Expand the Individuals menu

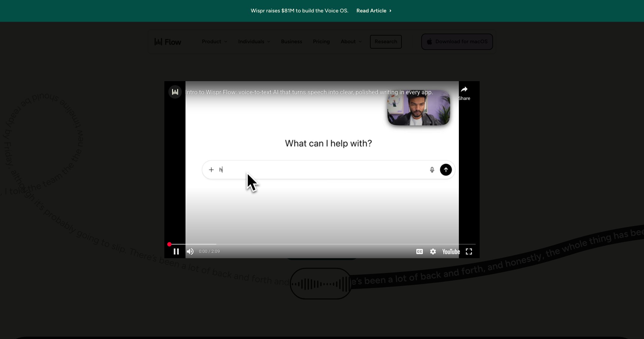254,42
